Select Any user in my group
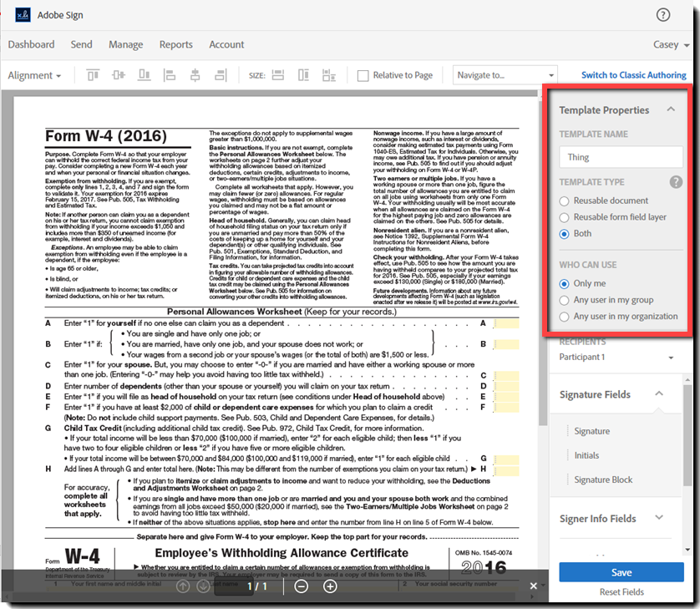The image size is (700, 609). pos(566,300)
